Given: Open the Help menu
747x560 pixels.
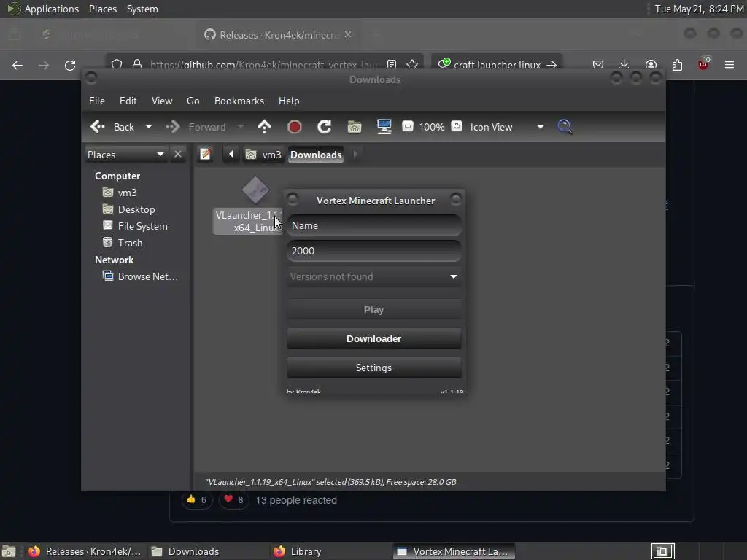Looking at the screenshot, I should [289, 101].
